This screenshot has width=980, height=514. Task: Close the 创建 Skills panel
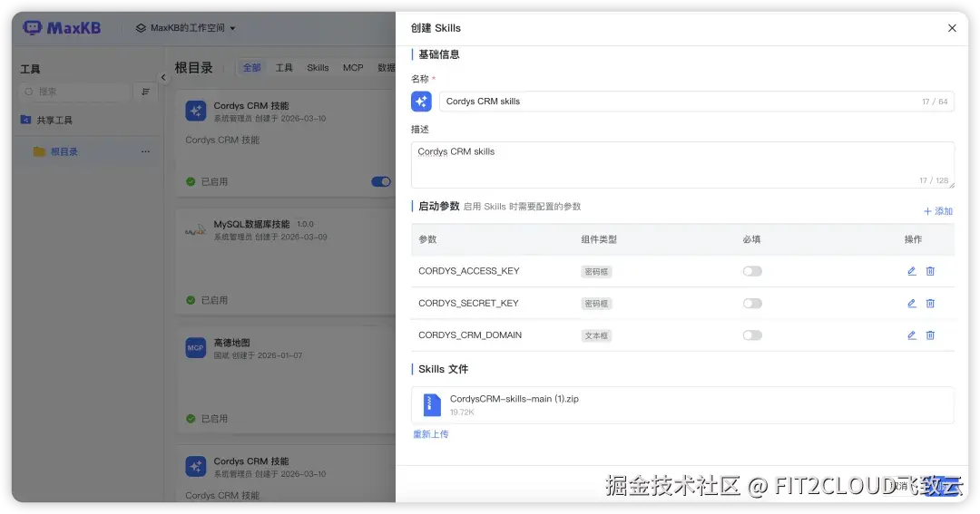point(952,28)
